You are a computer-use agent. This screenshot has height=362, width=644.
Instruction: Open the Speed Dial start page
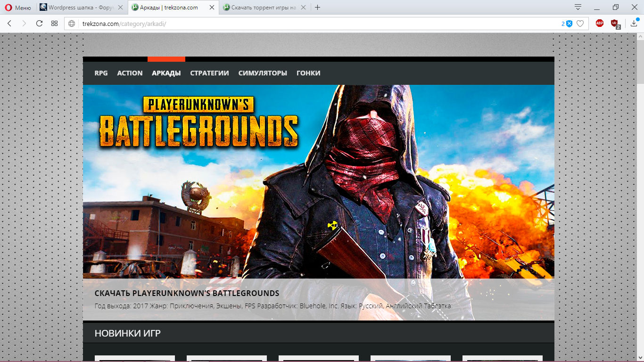coord(54,24)
